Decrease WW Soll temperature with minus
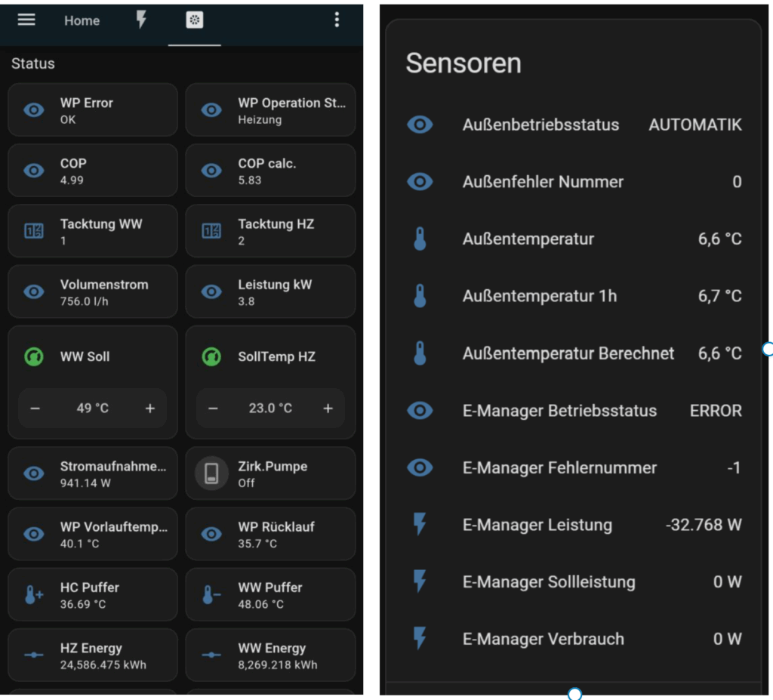The image size is (773, 700). coord(35,409)
